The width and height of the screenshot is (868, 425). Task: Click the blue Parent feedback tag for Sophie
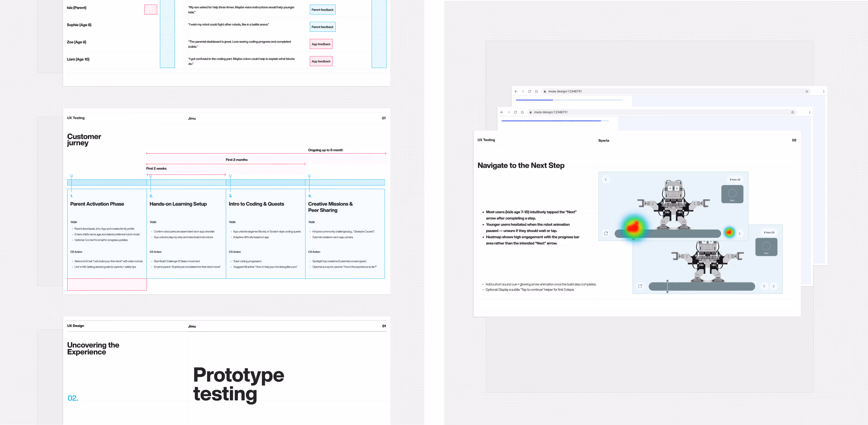coord(322,27)
